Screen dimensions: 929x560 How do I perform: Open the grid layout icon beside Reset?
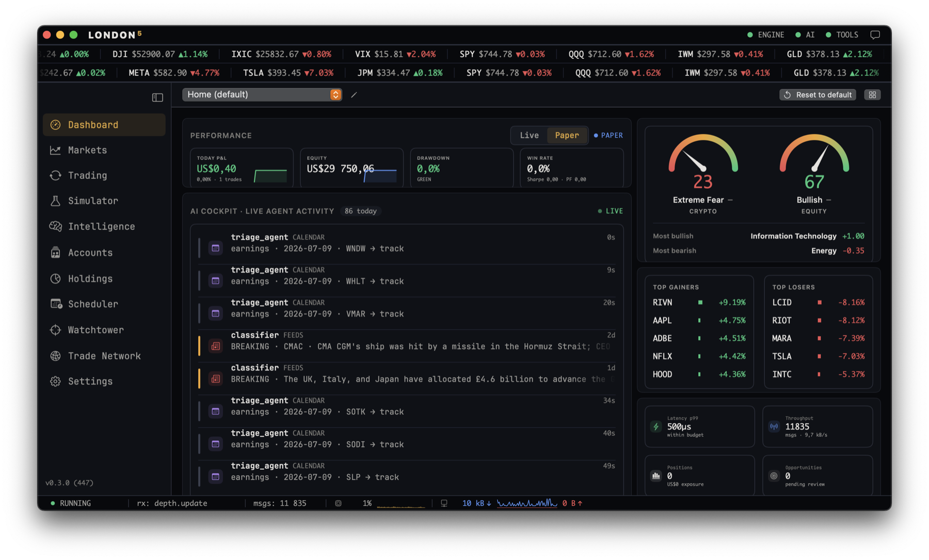point(872,95)
